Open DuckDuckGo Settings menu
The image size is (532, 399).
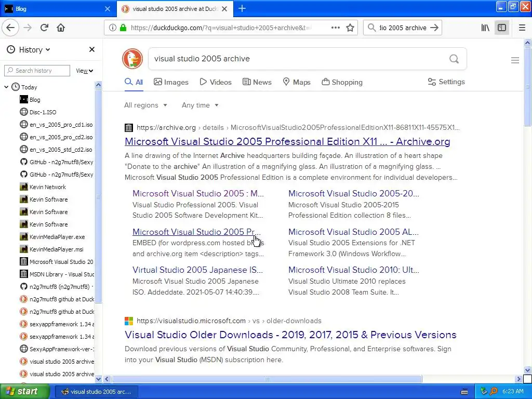(446, 82)
